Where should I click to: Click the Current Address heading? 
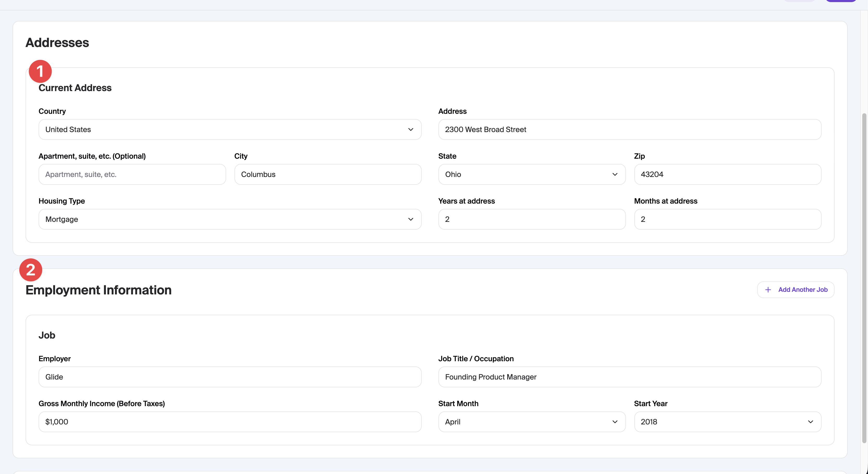point(75,88)
